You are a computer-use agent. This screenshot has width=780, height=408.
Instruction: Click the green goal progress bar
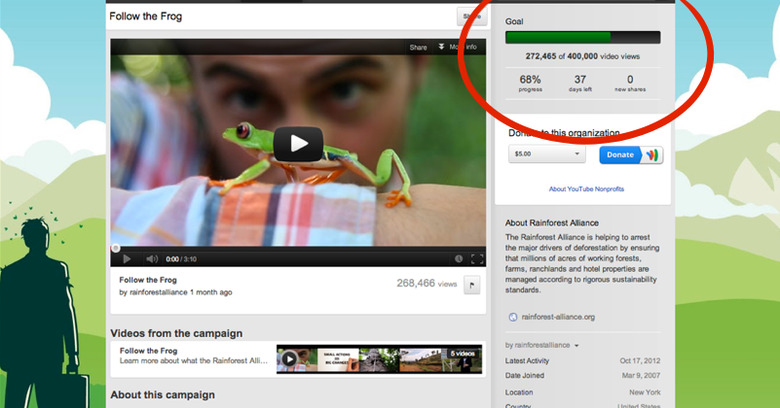click(583, 37)
